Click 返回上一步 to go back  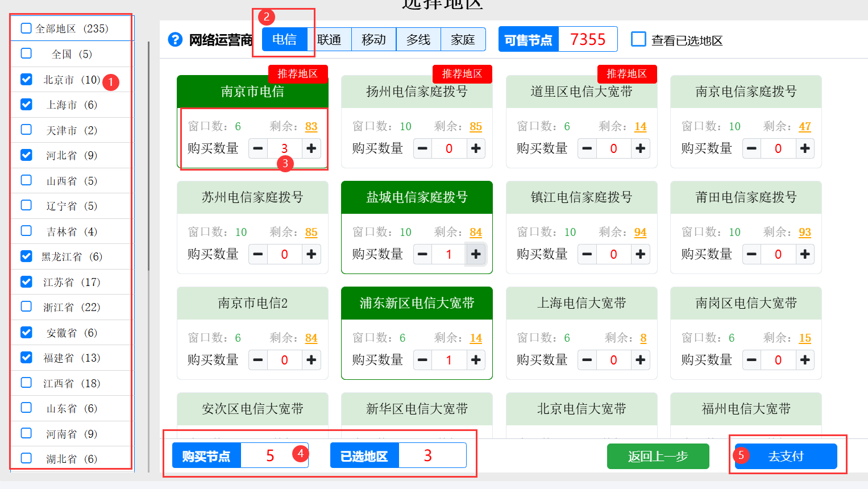click(x=658, y=456)
